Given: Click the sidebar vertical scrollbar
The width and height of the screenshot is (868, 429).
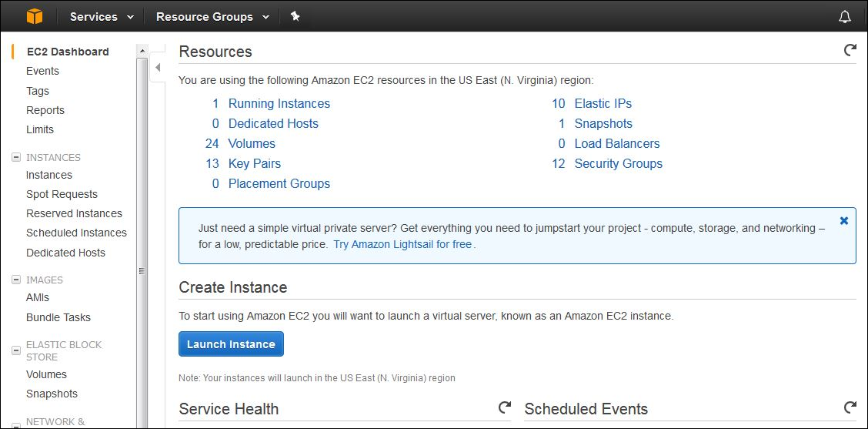Looking at the screenshot, I should coord(142,231).
